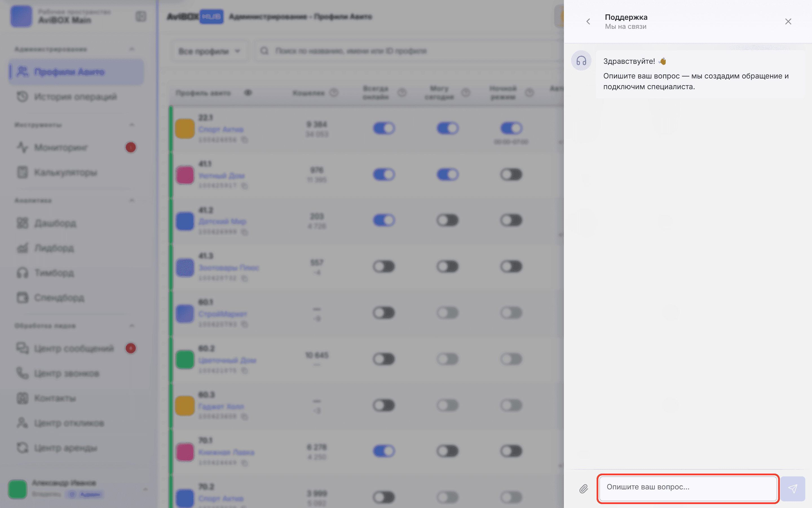Image resolution: width=812 pixels, height=508 pixels.
Task: Open История операций in the sidebar
Action: (x=76, y=97)
